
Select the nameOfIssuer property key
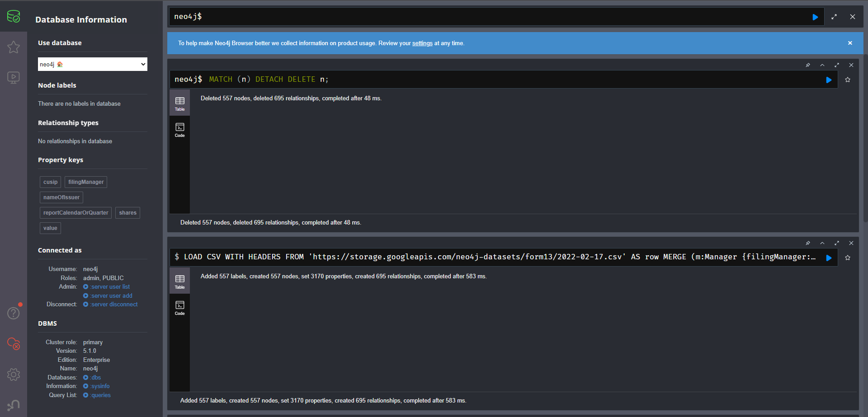coord(61,197)
